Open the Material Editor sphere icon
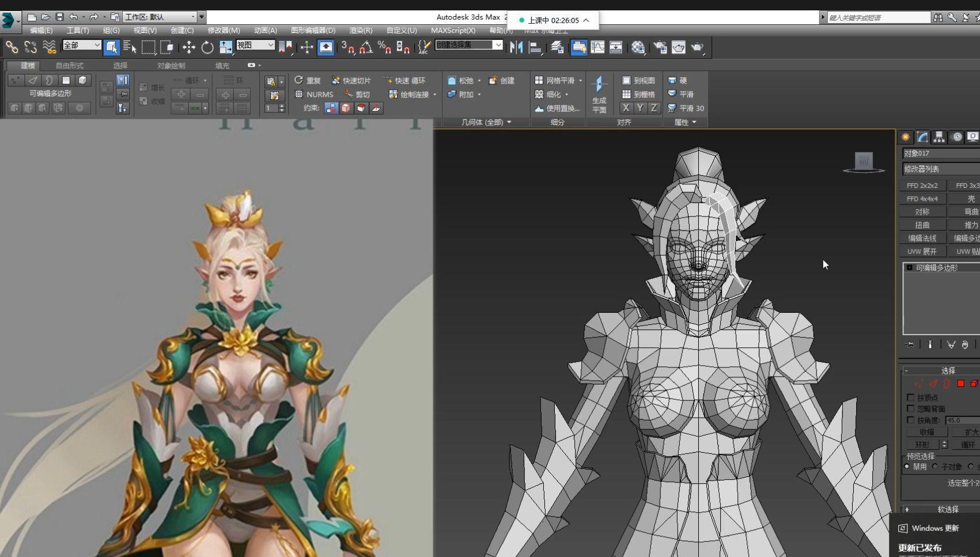This screenshot has height=557, width=980. [x=638, y=47]
